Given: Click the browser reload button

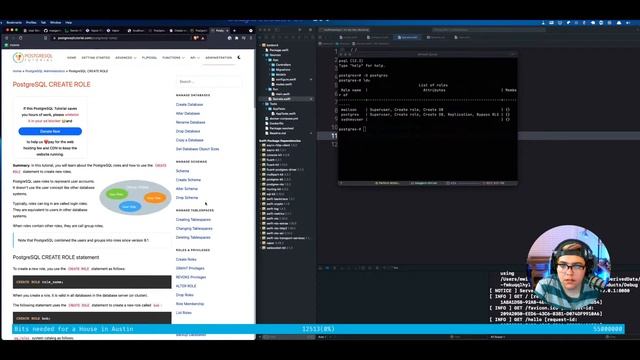Looking at the screenshot, I should pyautogui.click(x=20, y=38).
